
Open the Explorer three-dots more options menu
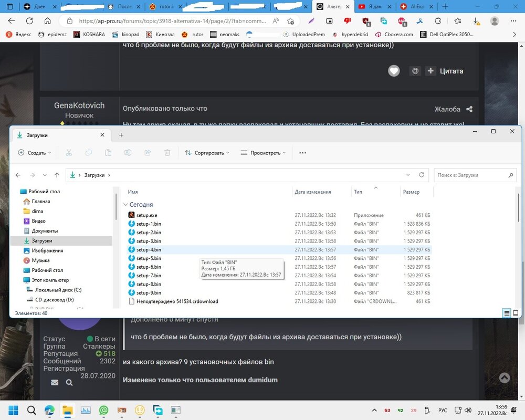(302, 153)
